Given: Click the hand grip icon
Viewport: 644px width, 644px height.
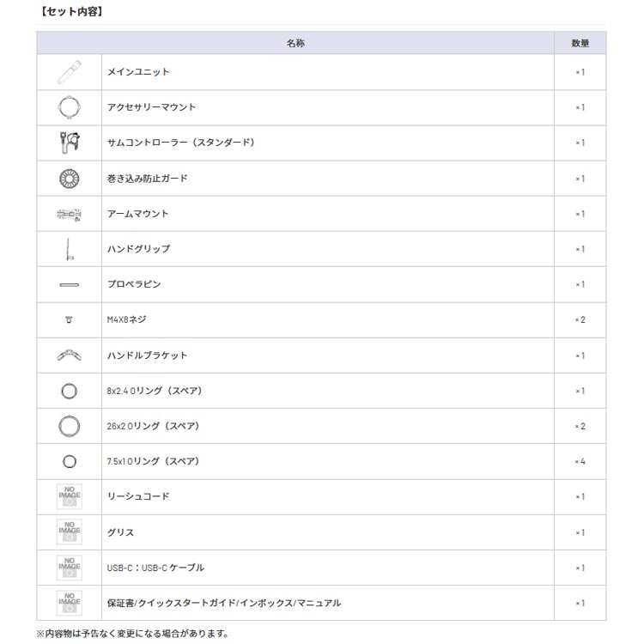Looking at the screenshot, I should pyautogui.click(x=69, y=249).
